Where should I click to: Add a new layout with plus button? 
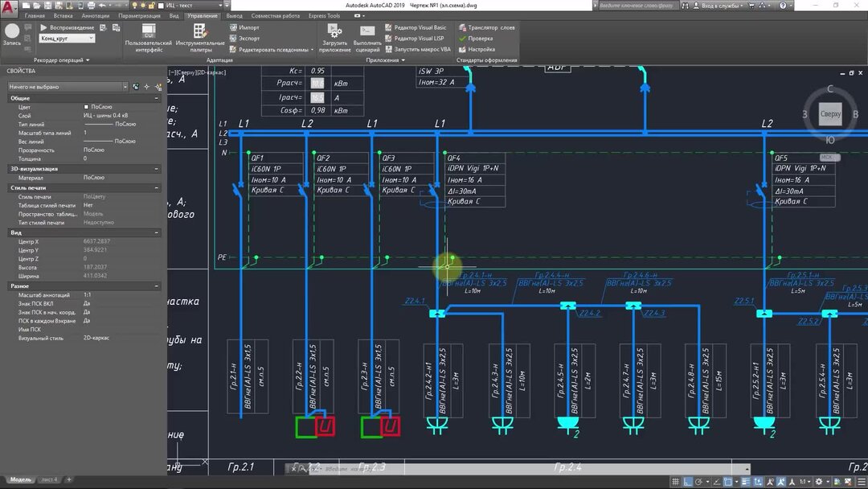(x=69, y=479)
